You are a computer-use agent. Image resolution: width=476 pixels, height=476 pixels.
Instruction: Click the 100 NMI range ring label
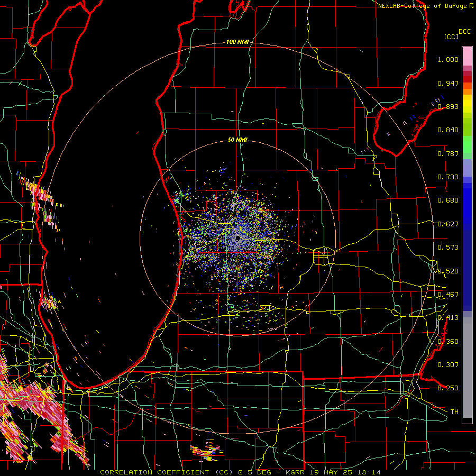(237, 42)
